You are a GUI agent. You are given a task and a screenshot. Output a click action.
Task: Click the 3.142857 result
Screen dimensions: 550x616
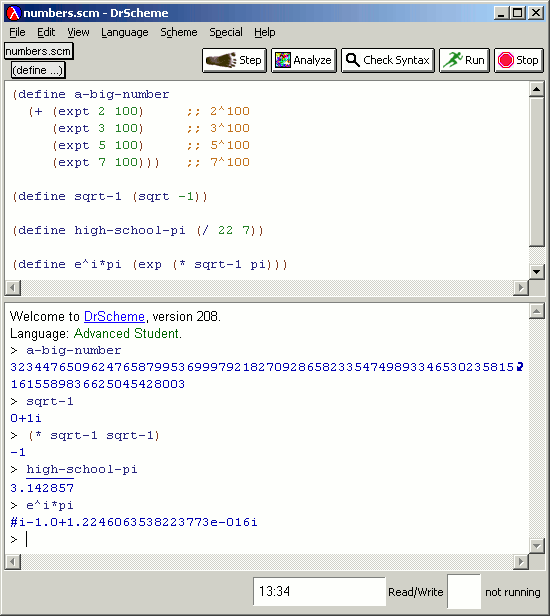click(x=42, y=488)
